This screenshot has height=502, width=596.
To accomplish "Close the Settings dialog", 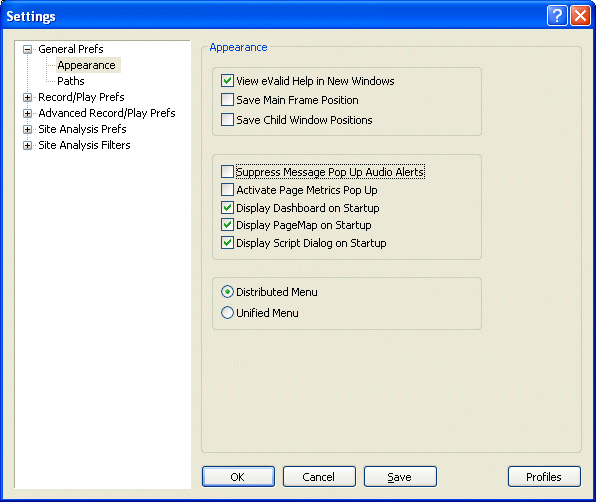I will click(580, 16).
